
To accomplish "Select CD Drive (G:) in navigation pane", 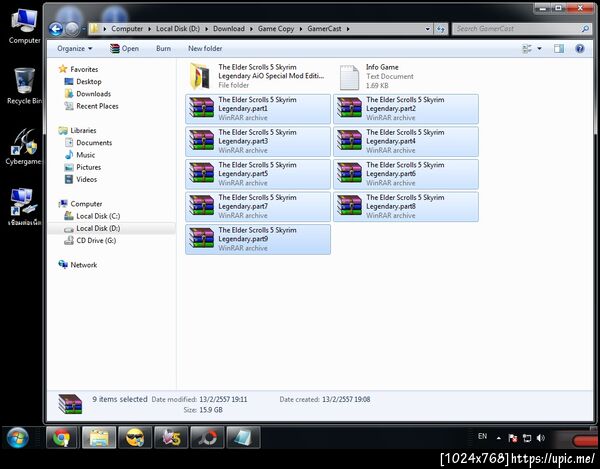I will coord(90,241).
